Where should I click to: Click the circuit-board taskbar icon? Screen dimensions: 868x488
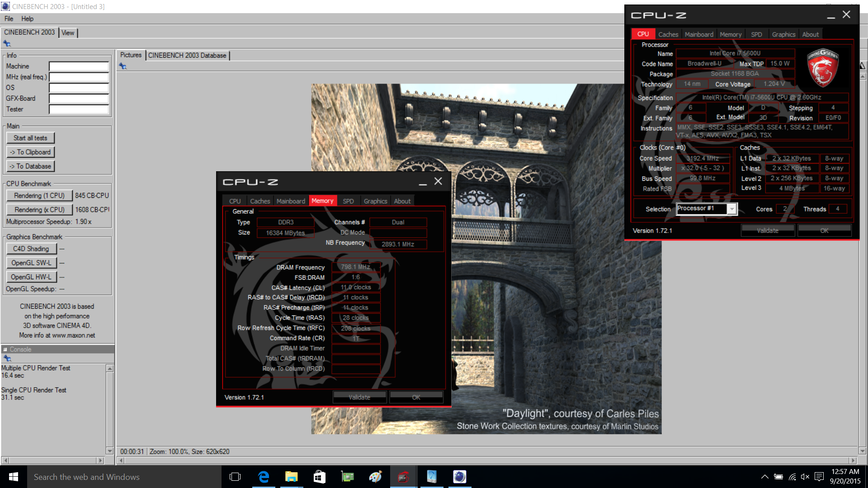point(348,477)
